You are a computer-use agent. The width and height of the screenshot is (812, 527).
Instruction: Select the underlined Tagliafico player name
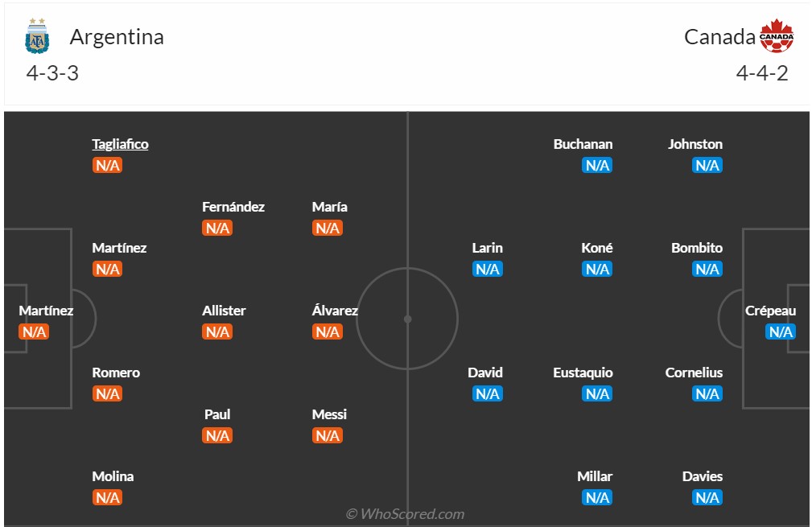pyautogui.click(x=120, y=145)
